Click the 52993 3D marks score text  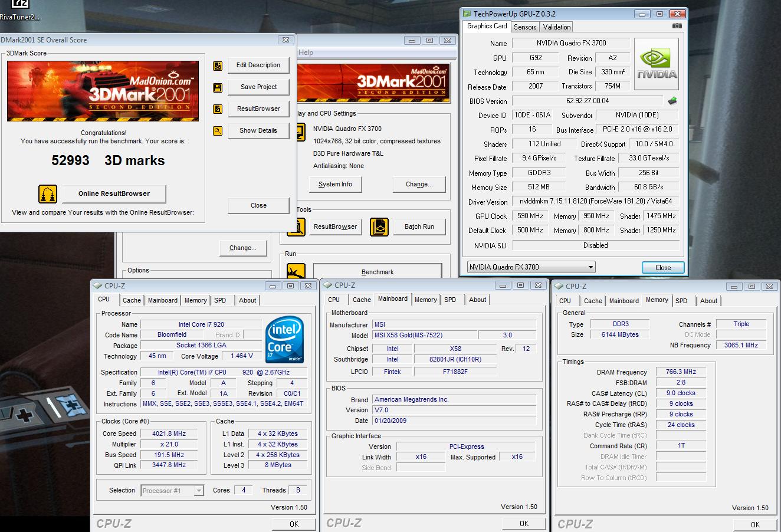point(108,160)
